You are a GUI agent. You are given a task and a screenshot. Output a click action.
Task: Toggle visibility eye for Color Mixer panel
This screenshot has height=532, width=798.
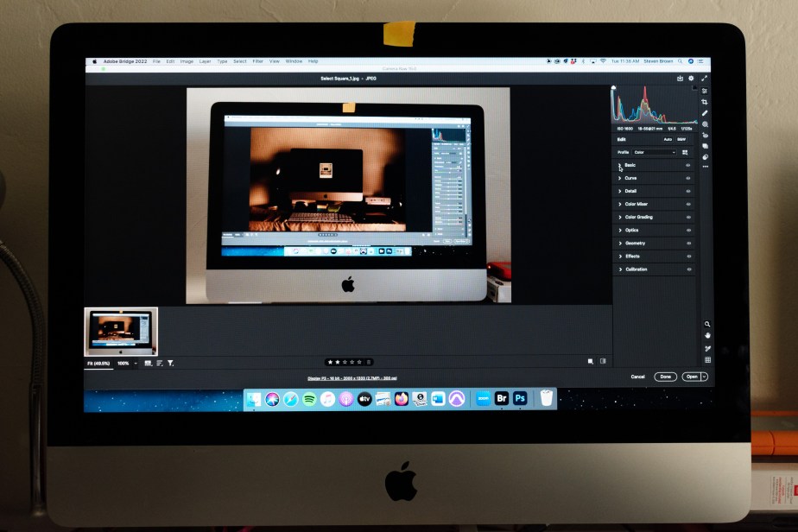coord(688,205)
